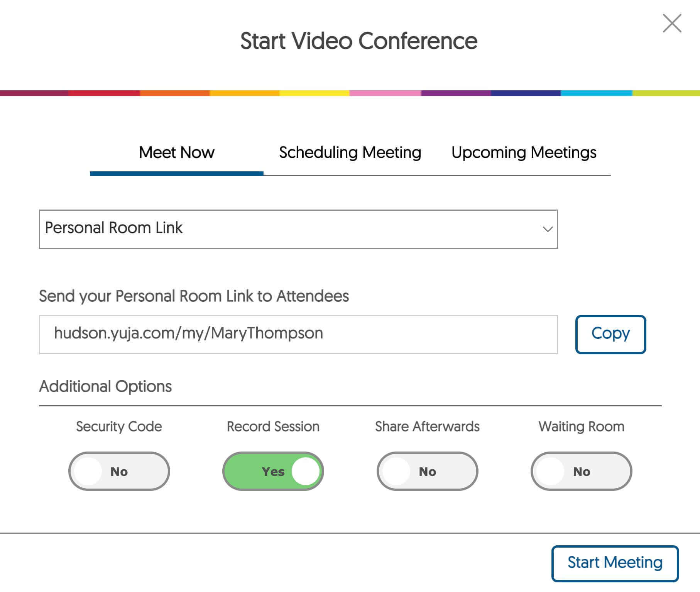Turn off the Record Session switch
Screen dimensions: 700x592
point(273,471)
